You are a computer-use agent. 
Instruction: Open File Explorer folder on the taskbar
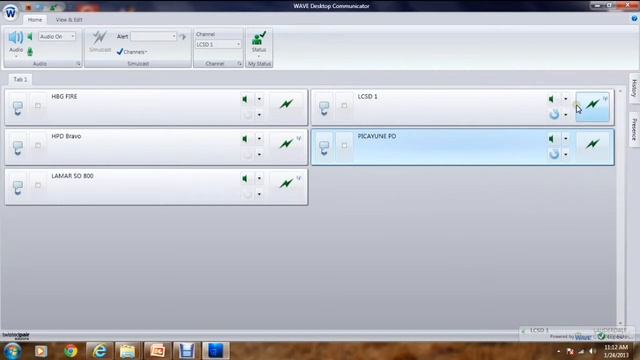[x=127, y=351]
